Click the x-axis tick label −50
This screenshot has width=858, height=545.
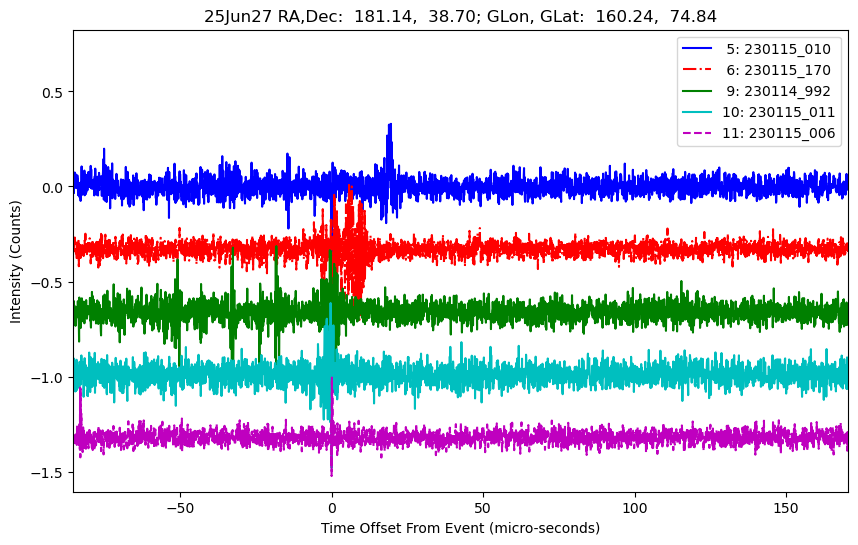click(179, 508)
